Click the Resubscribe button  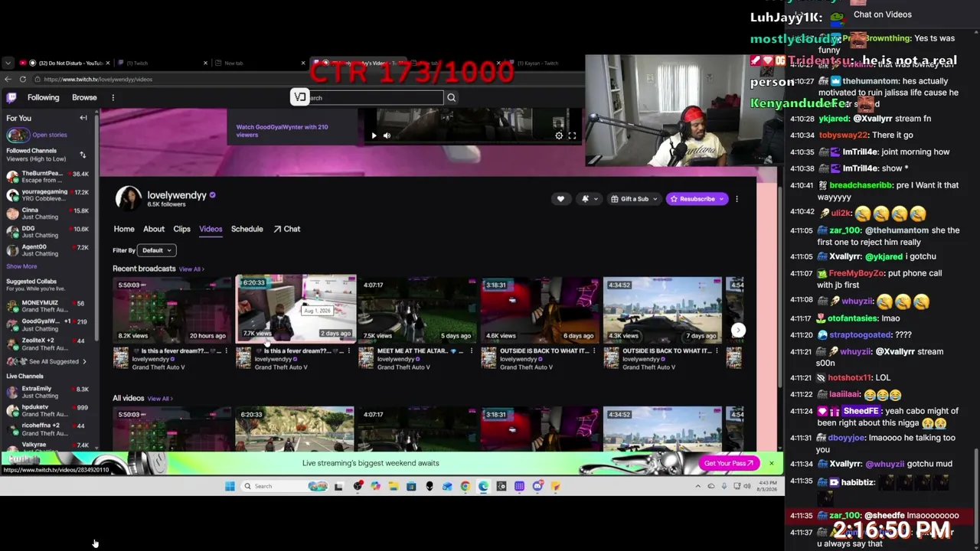coord(697,199)
